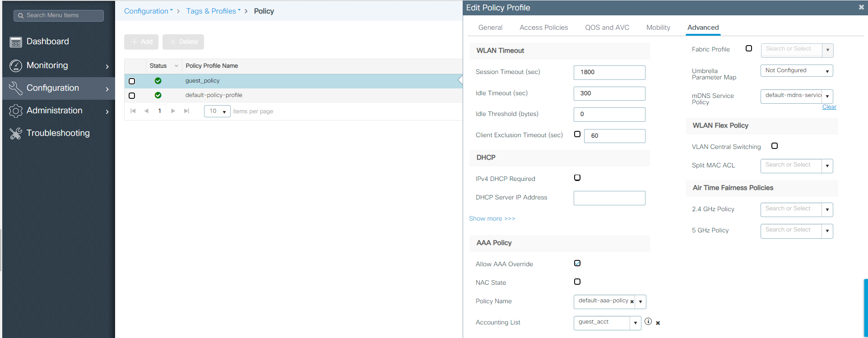Click info icon beside Accounting List
The image size is (868, 338).
tap(648, 321)
